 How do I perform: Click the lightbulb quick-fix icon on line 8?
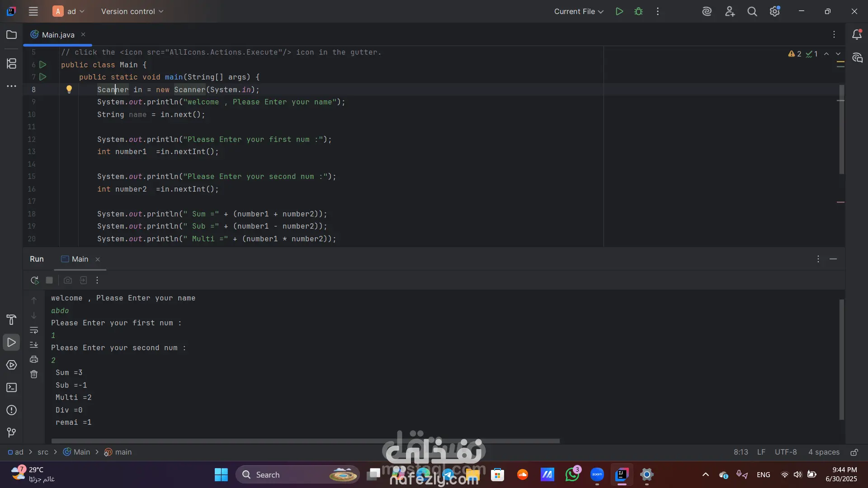pos(69,89)
